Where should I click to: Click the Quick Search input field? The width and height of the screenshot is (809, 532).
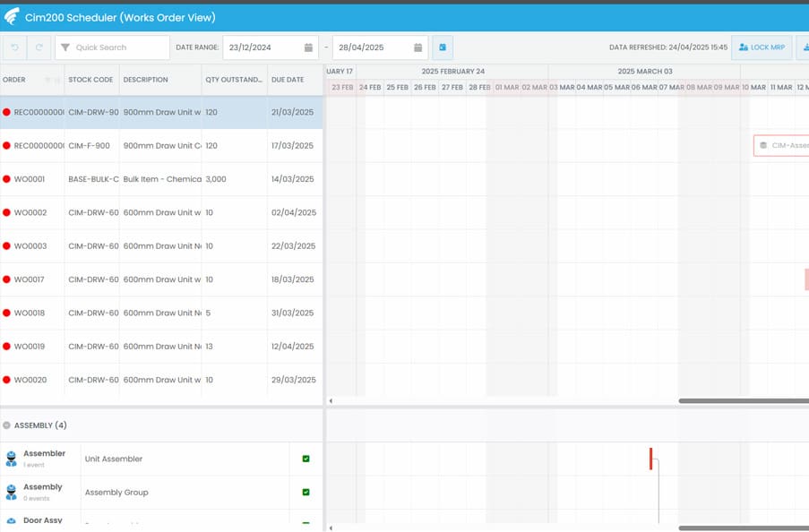113,47
